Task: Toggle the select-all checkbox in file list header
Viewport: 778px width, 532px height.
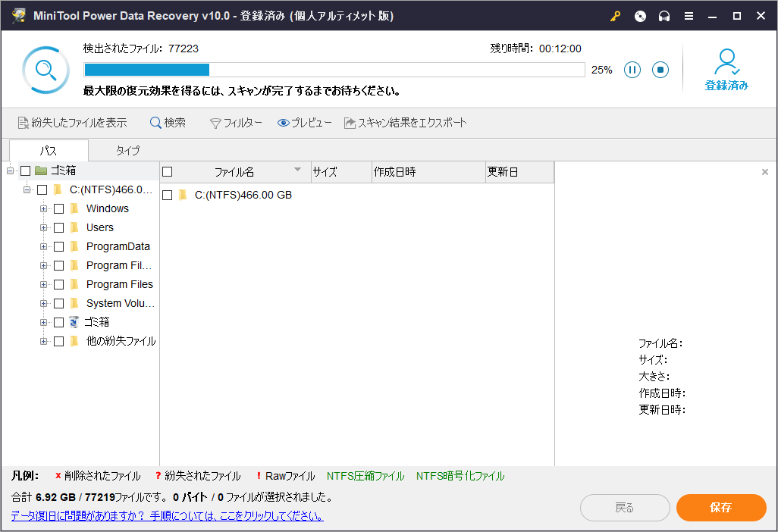Action: (x=168, y=172)
